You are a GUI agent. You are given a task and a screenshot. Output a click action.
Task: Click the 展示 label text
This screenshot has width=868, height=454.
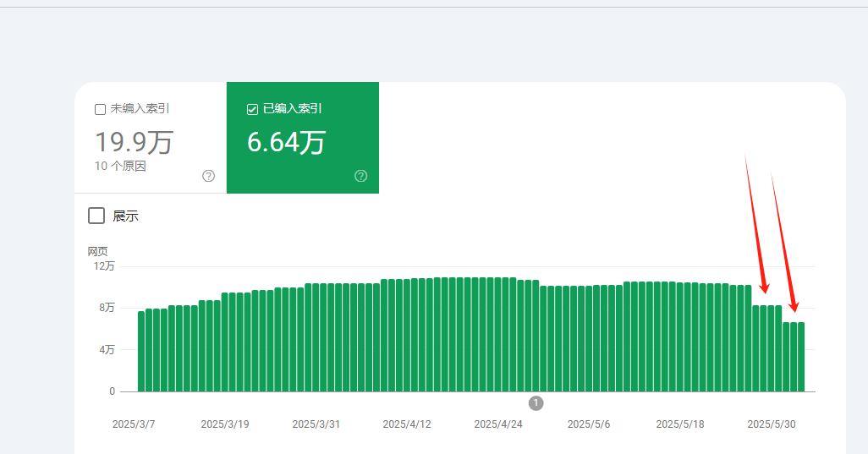(126, 216)
